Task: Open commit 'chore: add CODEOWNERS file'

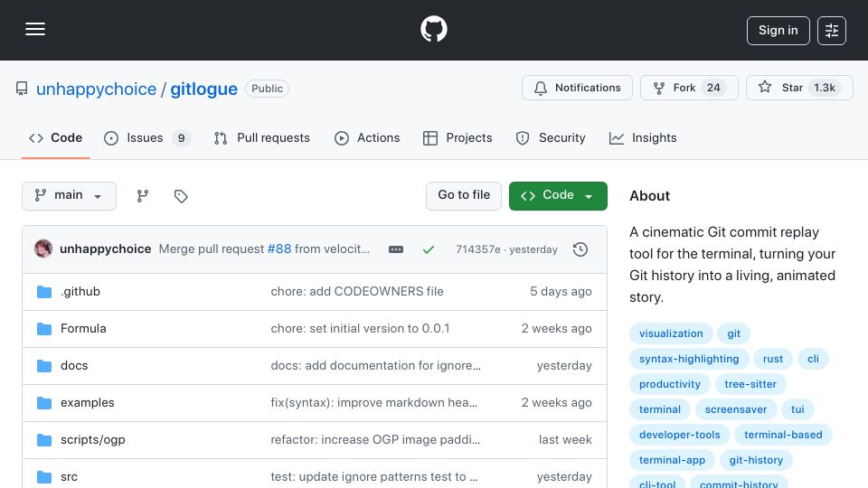Action: coord(357,292)
